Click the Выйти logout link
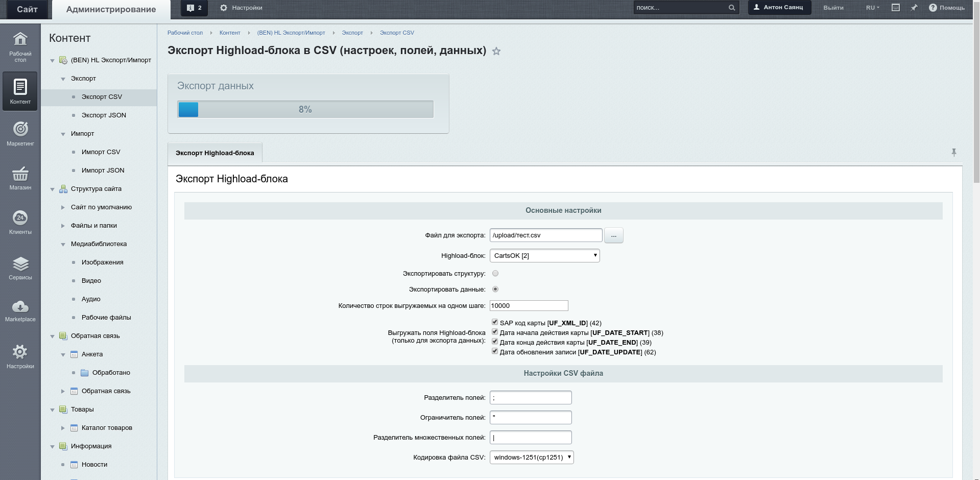Viewport: 980px width, 480px height. coord(833,8)
